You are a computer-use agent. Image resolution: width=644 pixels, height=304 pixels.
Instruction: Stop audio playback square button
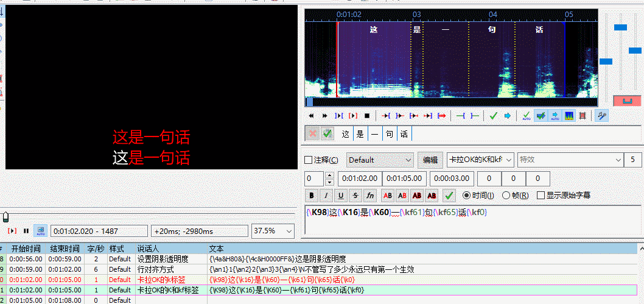click(x=367, y=116)
